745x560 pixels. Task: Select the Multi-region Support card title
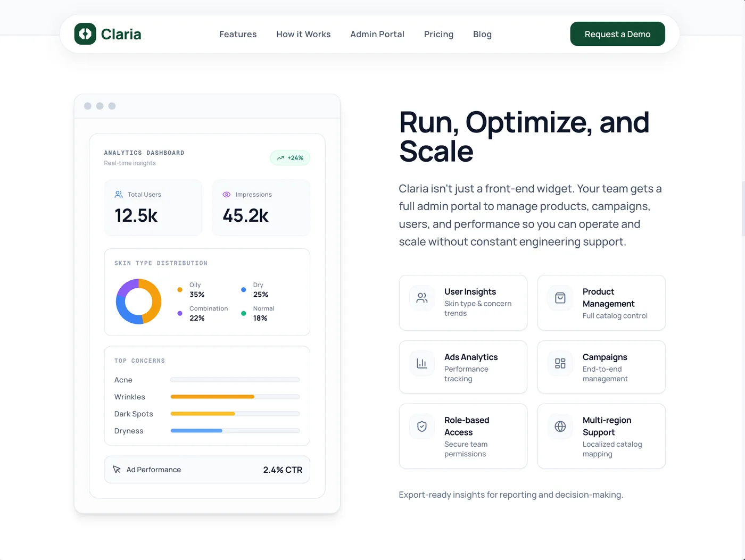pos(607,426)
